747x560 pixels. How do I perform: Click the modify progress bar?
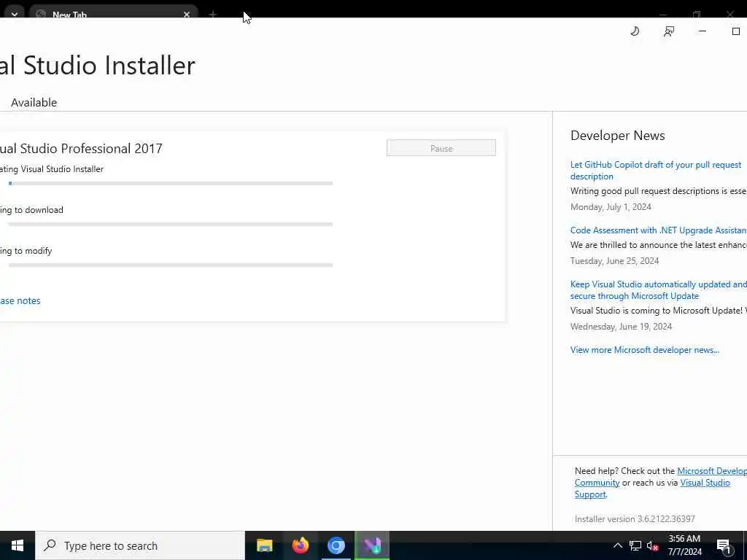pos(171,265)
